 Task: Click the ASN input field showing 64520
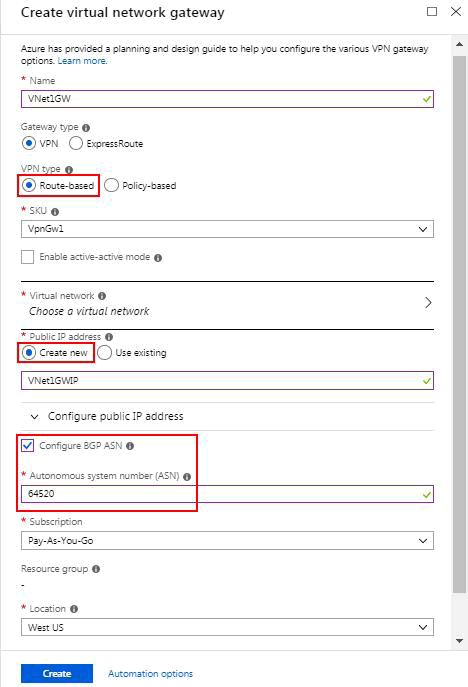click(x=227, y=494)
